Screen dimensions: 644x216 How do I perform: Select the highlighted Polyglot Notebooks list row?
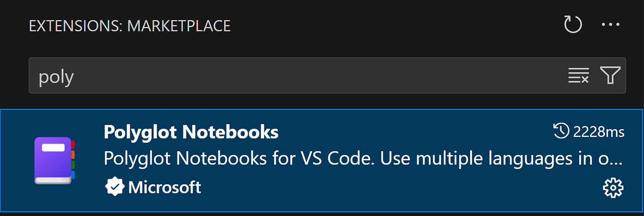click(x=322, y=161)
